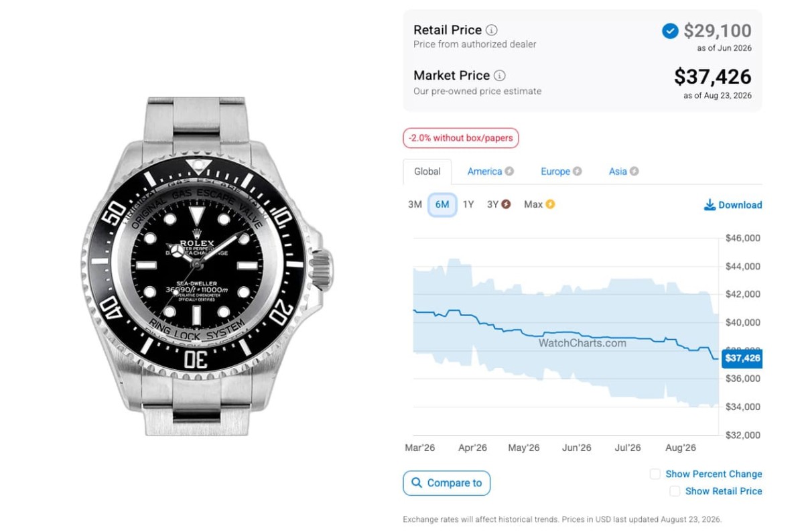Click the $37,426 current price marker
This screenshot has width=804, height=532.
tap(742, 358)
